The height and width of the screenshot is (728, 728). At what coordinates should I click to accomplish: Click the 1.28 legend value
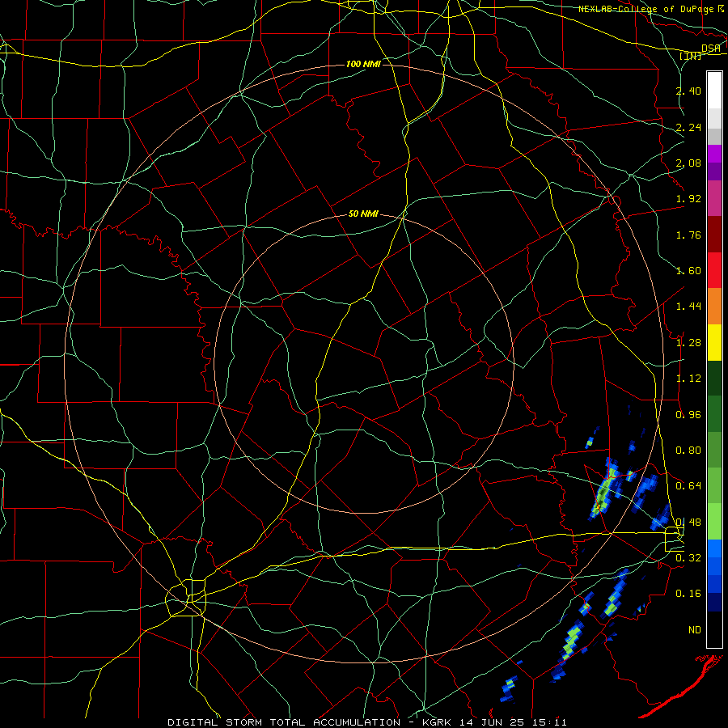coord(688,343)
